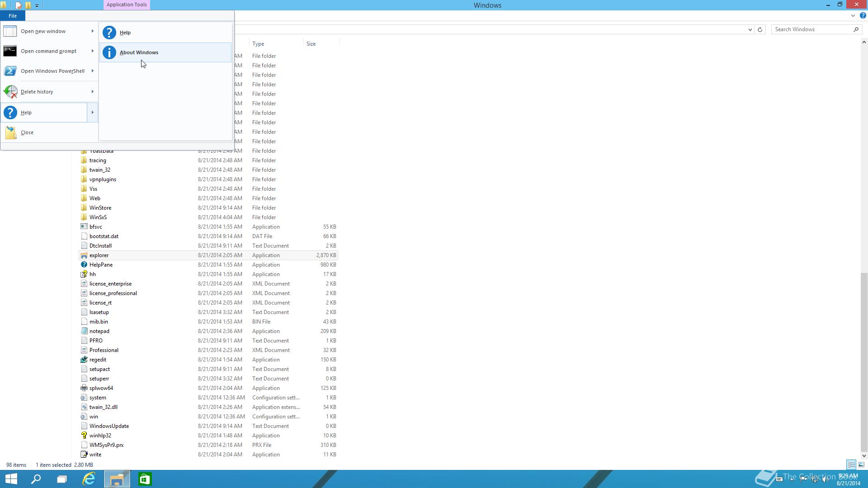
Task: Open Internet Explorer from taskbar
Action: [89, 479]
